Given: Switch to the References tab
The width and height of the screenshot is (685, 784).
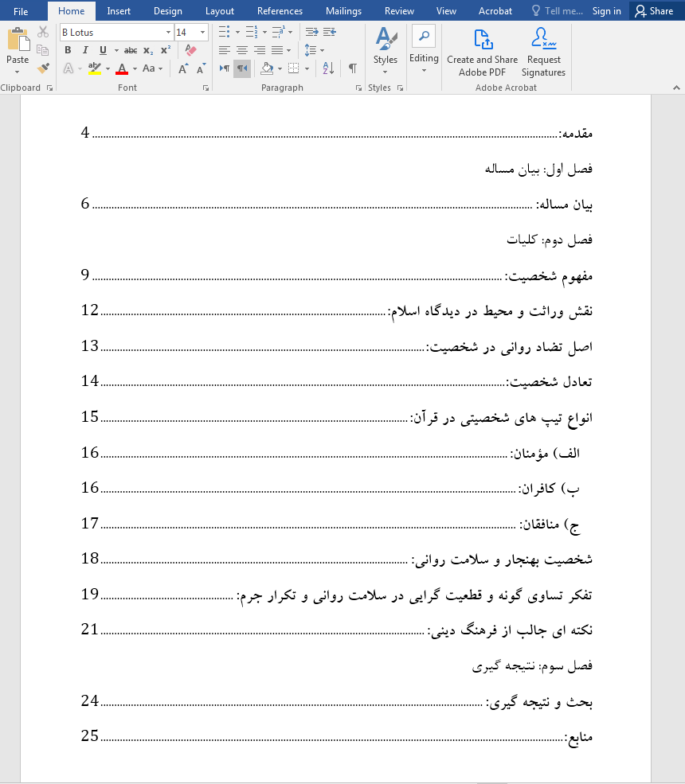Looking at the screenshot, I should (280, 11).
